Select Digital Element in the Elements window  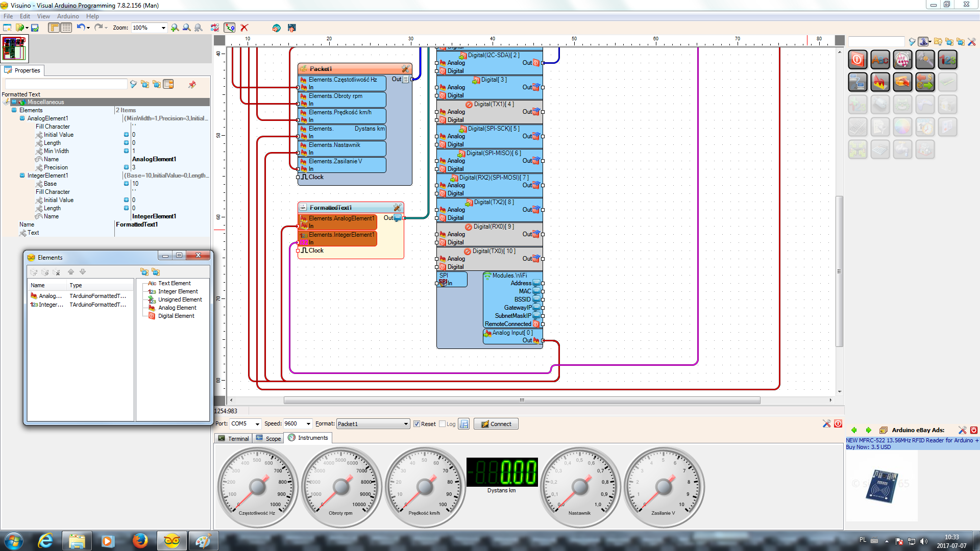coord(176,316)
